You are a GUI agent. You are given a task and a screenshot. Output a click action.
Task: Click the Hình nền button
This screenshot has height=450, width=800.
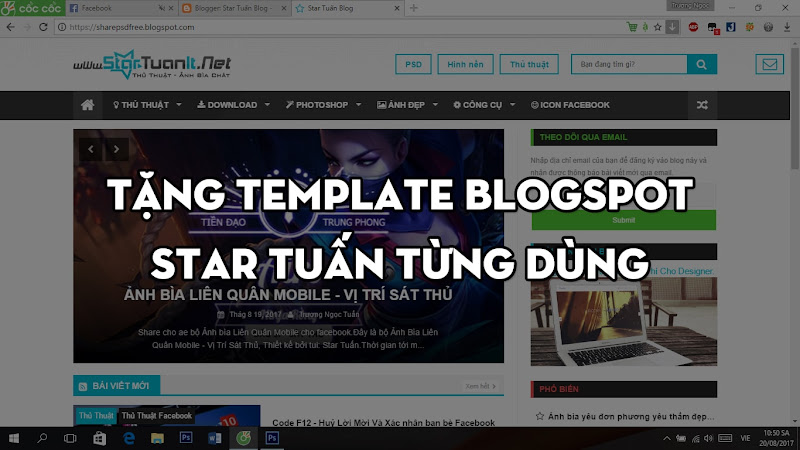(465, 64)
